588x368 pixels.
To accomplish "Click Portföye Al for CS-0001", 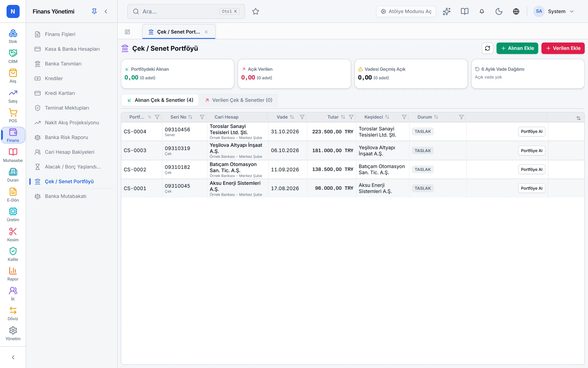I will point(531,188).
